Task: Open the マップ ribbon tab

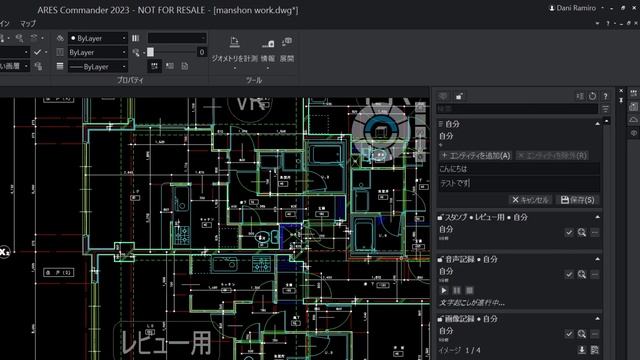Action: [28, 24]
